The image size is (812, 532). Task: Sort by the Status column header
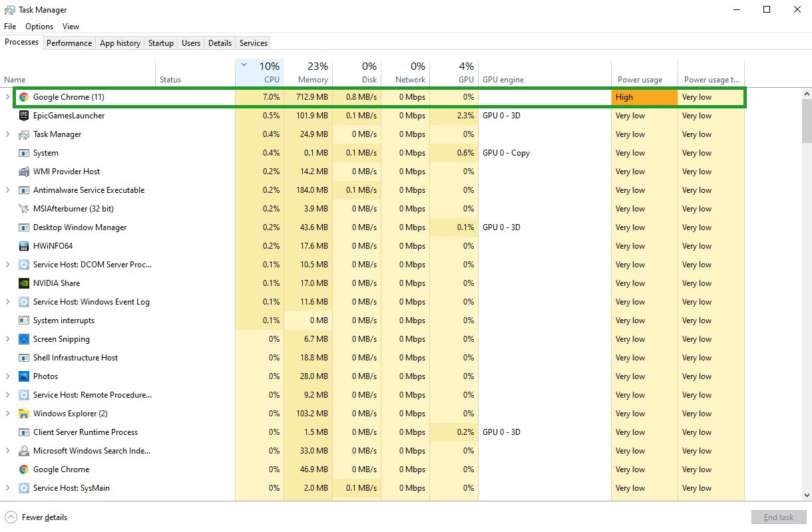point(195,73)
